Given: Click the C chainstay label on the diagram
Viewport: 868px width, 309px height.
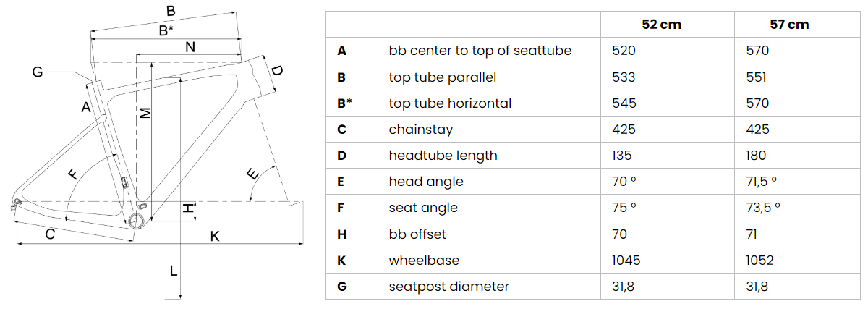Looking at the screenshot, I should pos(50,234).
